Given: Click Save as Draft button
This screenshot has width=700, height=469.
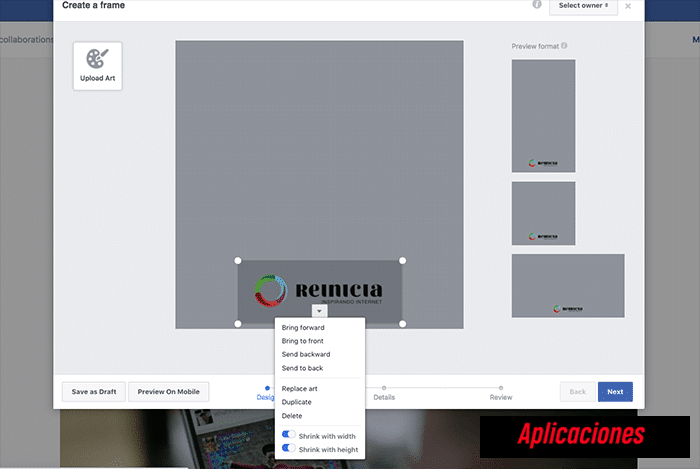Looking at the screenshot, I should (94, 392).
